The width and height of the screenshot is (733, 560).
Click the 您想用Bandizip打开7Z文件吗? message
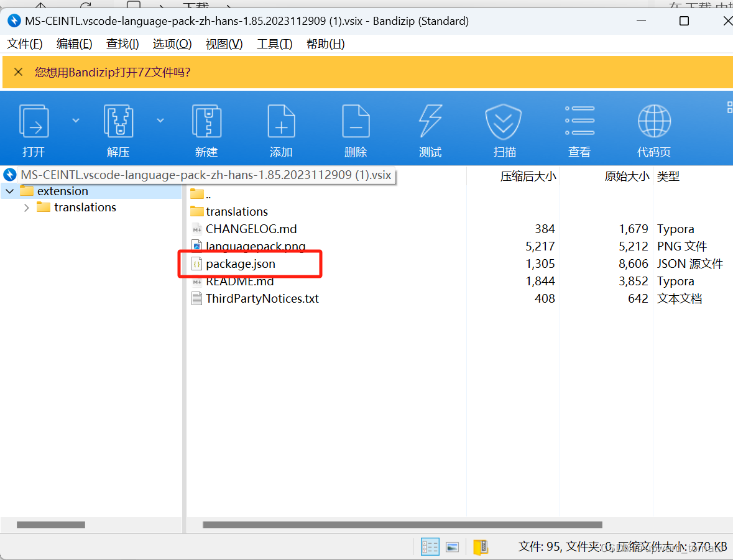coord(113,73)
